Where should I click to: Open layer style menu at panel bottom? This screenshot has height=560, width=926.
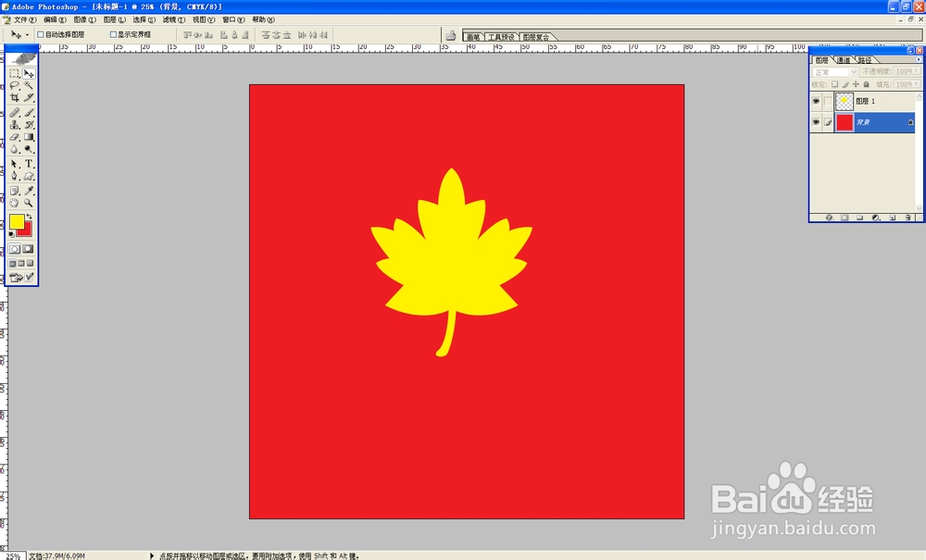click(829, 218)
